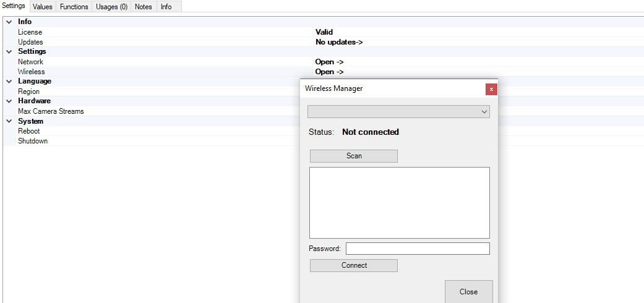Collapse the Language section chevron
644x303 pixels.
point(9,82)
